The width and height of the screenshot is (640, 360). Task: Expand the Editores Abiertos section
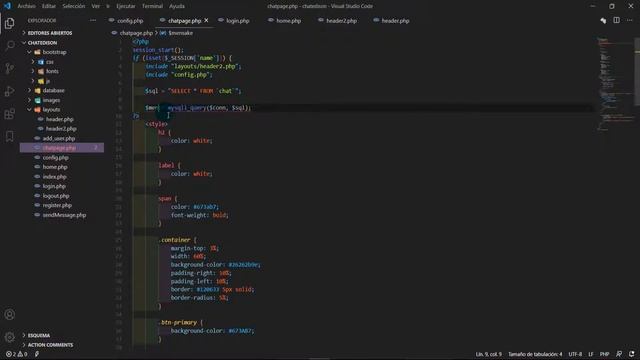[50, 33]
